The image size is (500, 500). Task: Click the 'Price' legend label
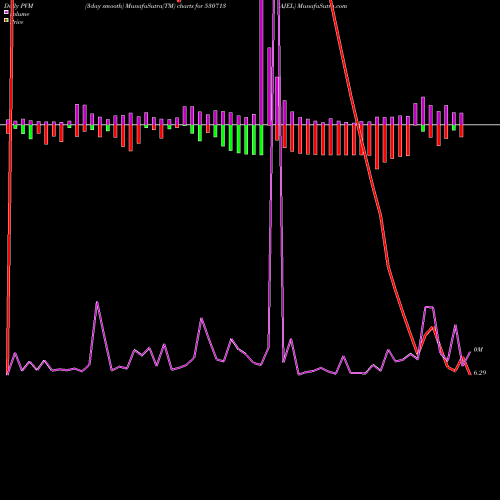[17, 22]
